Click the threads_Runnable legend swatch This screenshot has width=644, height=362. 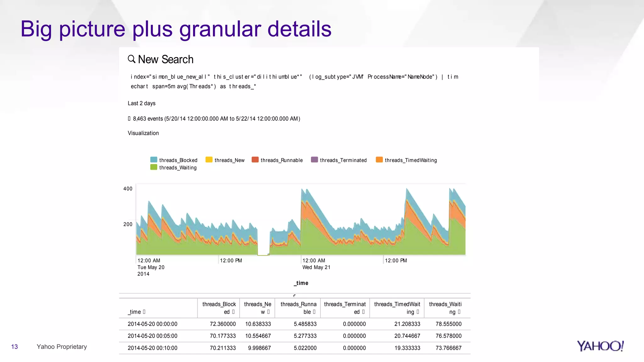pos(255,160)
